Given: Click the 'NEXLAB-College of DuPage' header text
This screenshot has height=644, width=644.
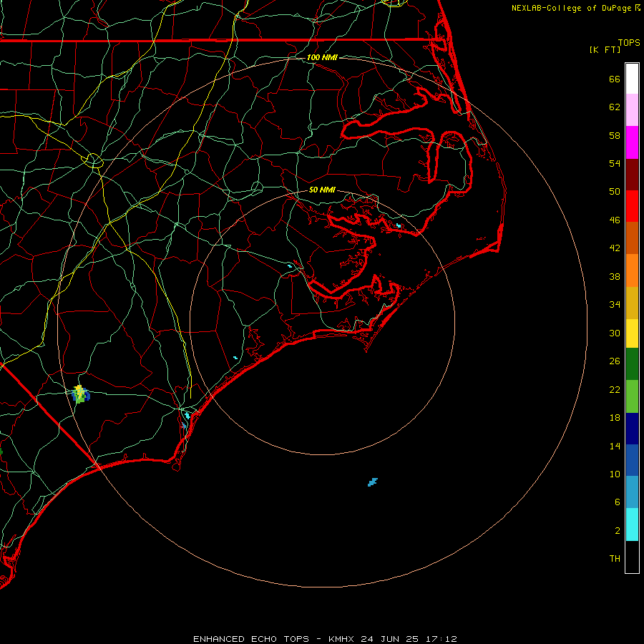Looking at the screenshot, I should (x=571, y=8).
